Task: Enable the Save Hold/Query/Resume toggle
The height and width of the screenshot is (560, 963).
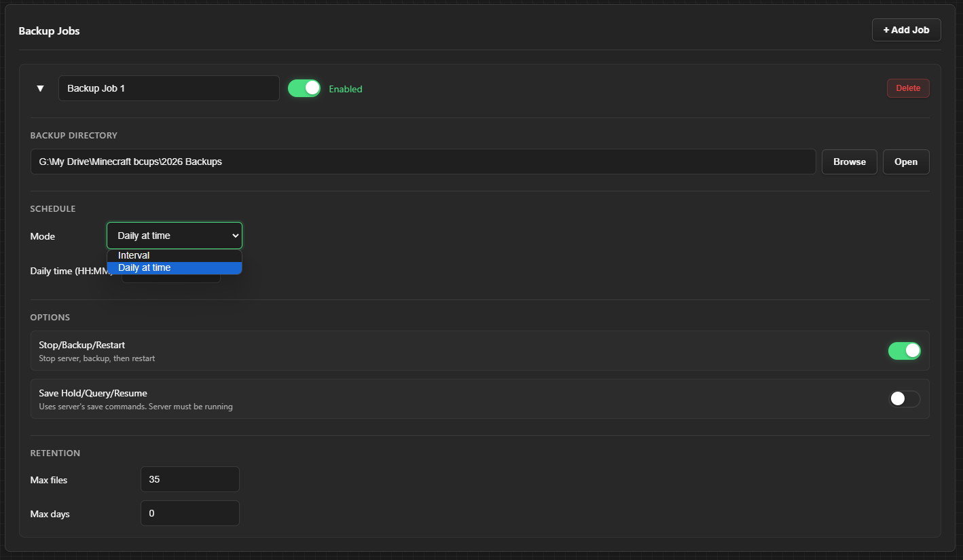Action: [x=904, y=399]
